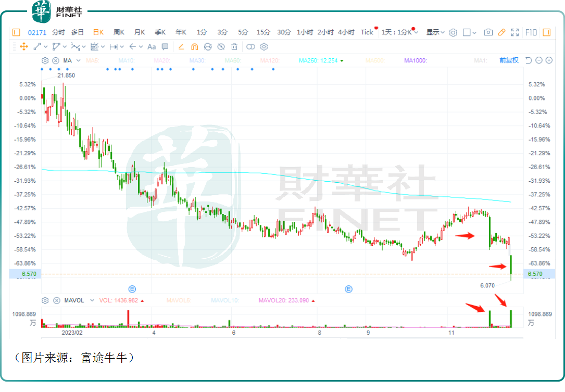
Task: Select the 年K yearly chart tab
Action: coord(181,32)
